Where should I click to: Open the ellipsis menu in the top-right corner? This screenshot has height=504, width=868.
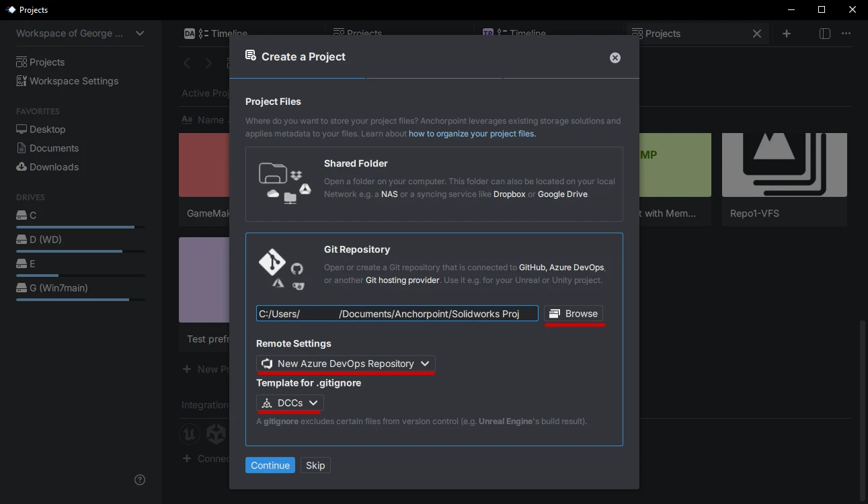tap(846, 33)
